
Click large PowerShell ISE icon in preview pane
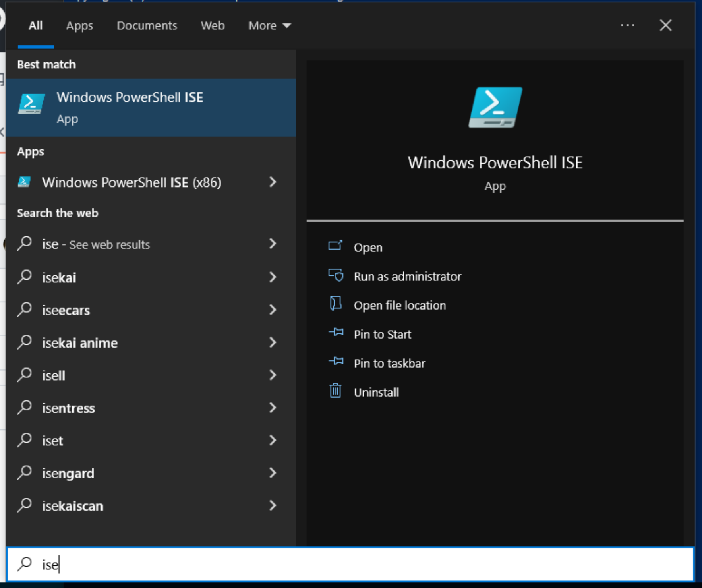(495, 108)
